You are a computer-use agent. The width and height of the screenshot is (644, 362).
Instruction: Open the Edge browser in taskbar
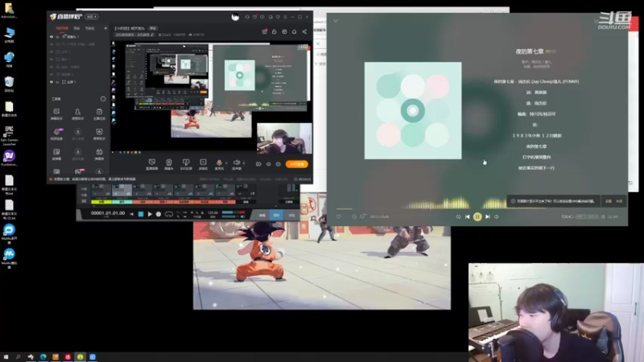tap(43, 357)
